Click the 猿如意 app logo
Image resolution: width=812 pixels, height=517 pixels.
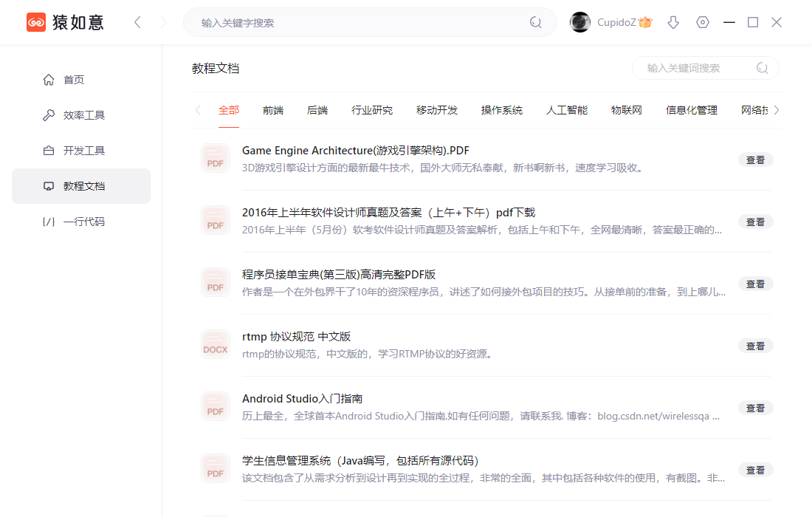(x=36, y=22)
